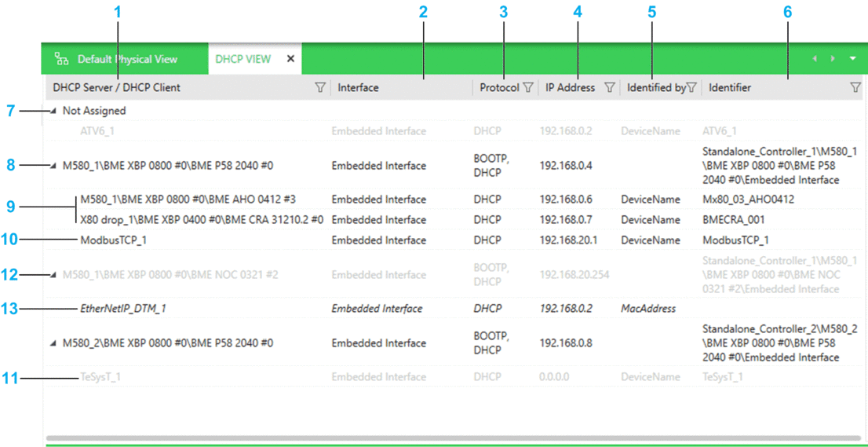Switch to the Default Physical View tab
This screenshot has width=868, height=447.
tap(125, 59)
